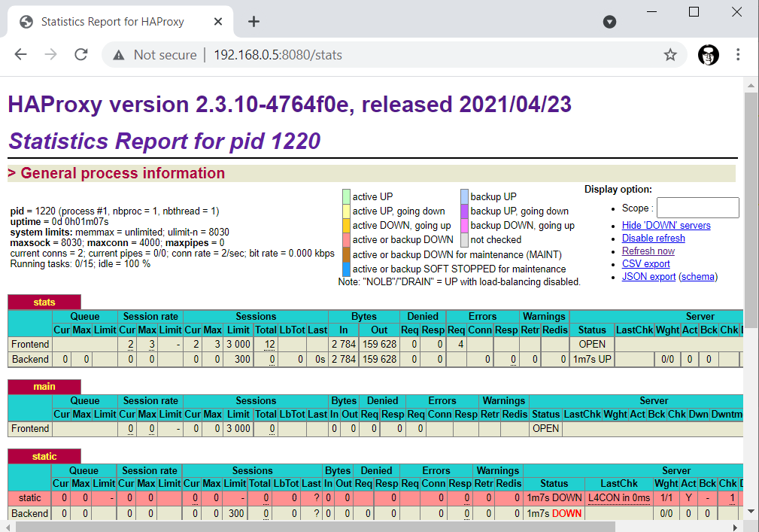
Task: Click the static Backend red DOWN status
Action: 567,513
